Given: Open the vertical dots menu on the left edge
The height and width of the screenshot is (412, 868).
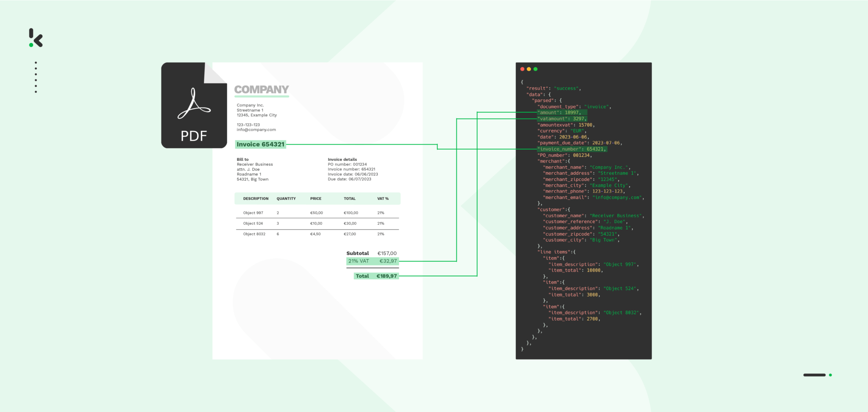Looking at the screenshot, I should click(x=36, y=76).
